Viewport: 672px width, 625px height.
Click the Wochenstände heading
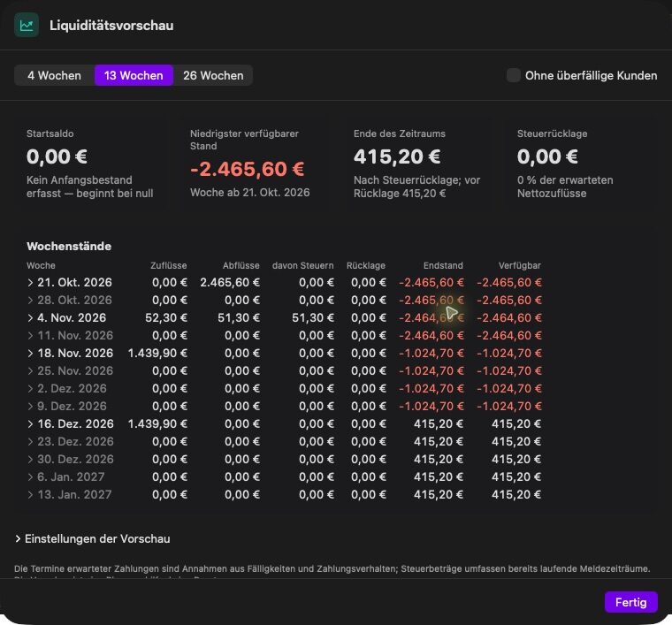tap(69, 247)
